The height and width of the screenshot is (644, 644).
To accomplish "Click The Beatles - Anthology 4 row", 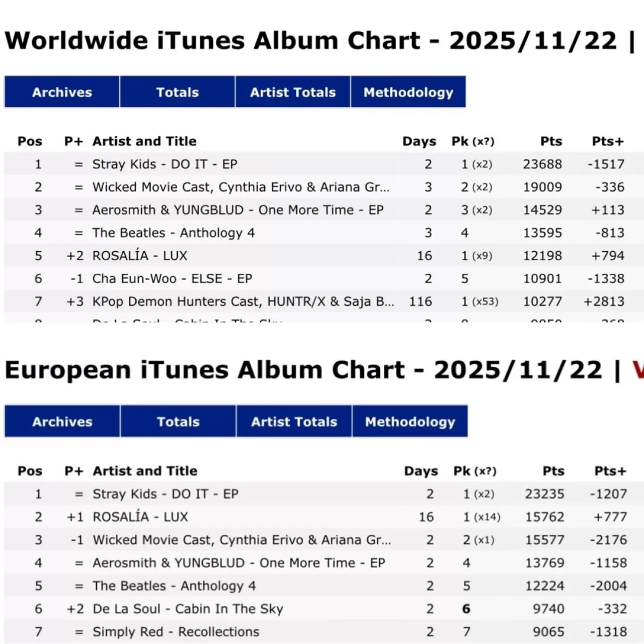I will click(x=174, y=232).
